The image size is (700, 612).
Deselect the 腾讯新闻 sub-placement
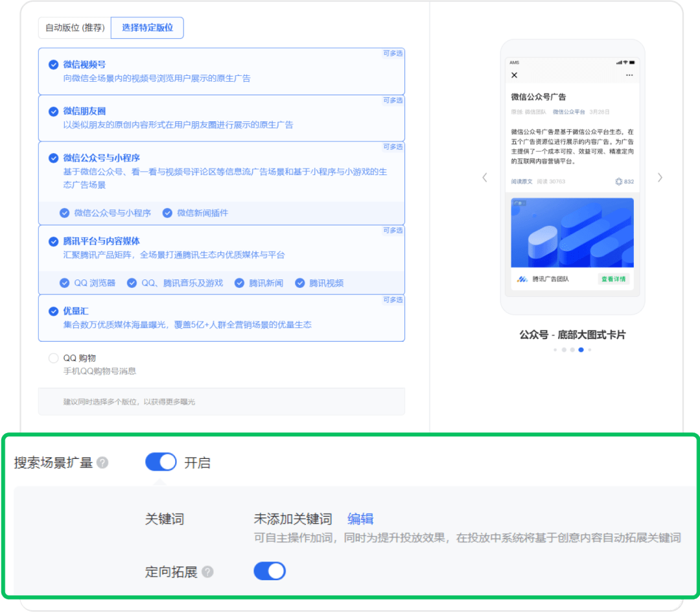pos(239,283)
